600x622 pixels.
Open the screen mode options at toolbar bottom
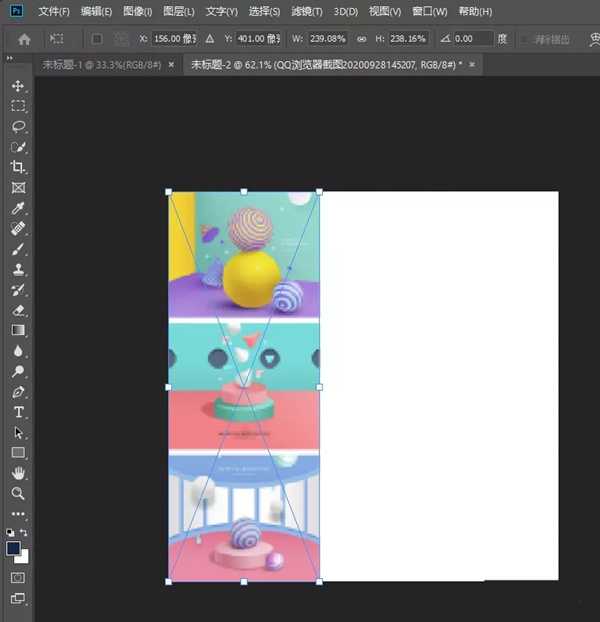point(18,599)
